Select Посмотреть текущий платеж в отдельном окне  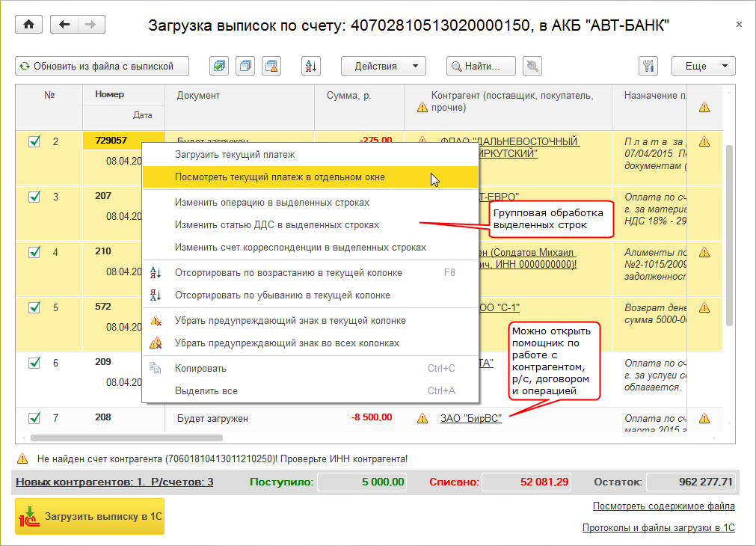(280, 177)
